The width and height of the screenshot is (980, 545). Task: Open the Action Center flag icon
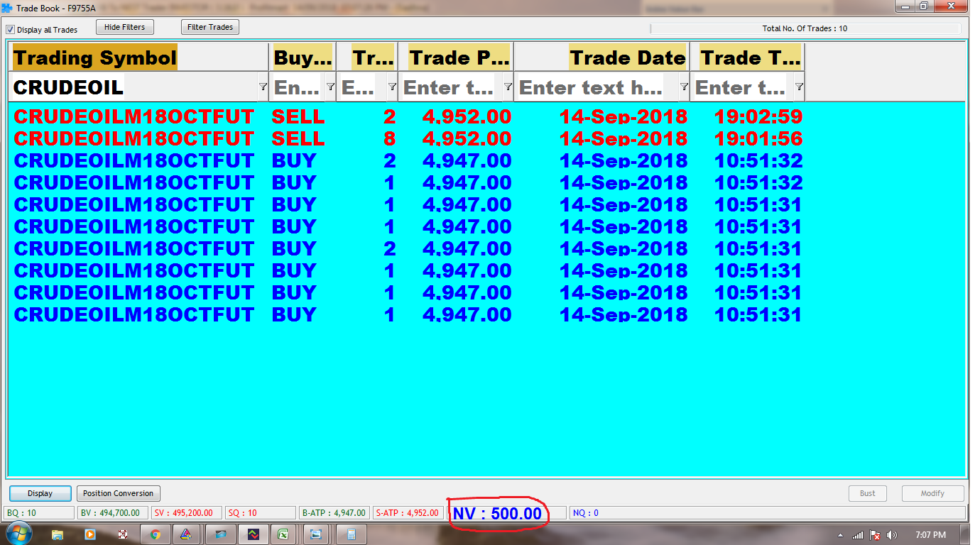(876, 535)
